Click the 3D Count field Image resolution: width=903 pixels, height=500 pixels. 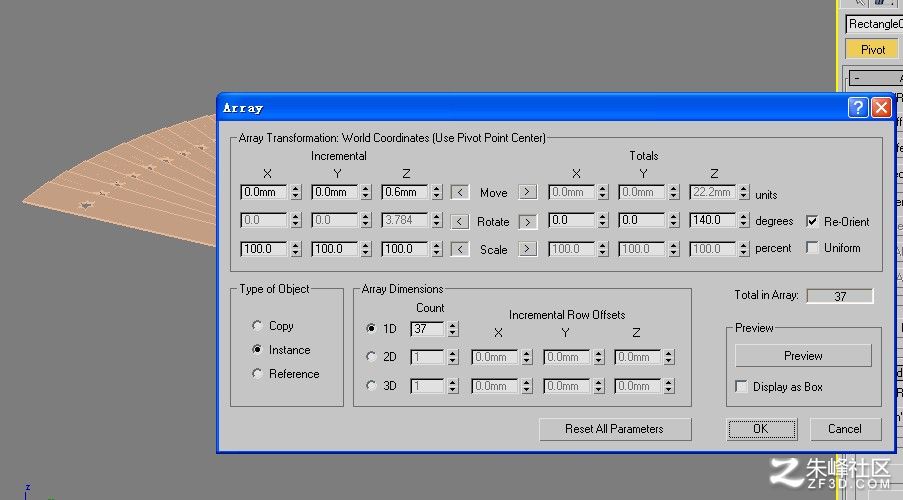pyautogui.click(x=427, y=386)
